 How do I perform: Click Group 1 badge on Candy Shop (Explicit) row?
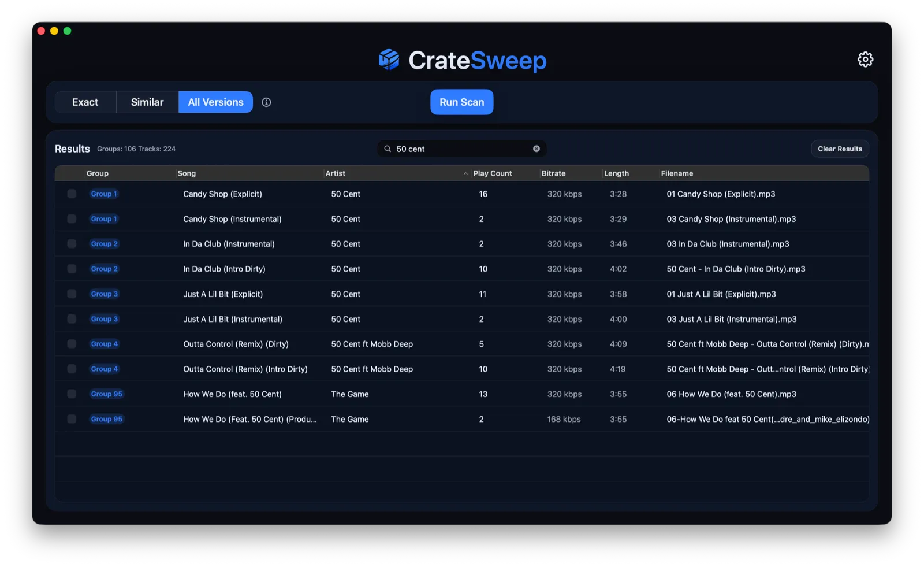click(104, 194)
